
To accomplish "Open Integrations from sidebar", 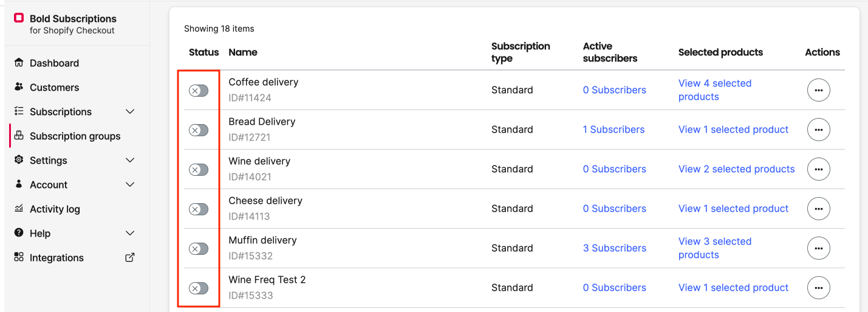I will (x=56, y=258).
